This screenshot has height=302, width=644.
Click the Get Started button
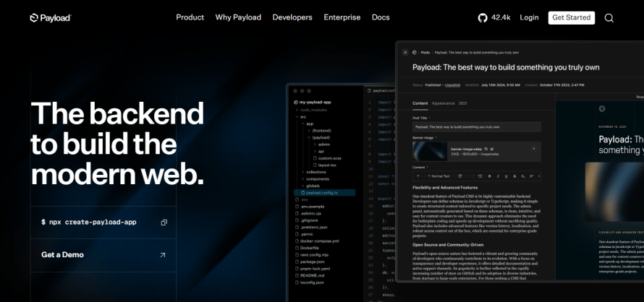572,17
